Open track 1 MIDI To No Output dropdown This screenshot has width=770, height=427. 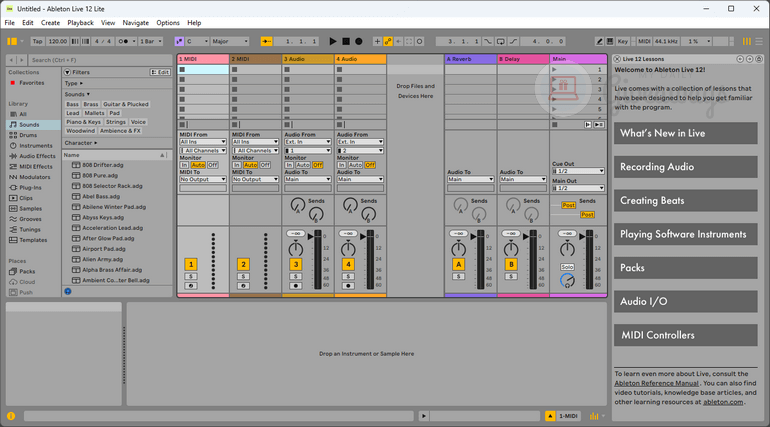coord(203,180)
